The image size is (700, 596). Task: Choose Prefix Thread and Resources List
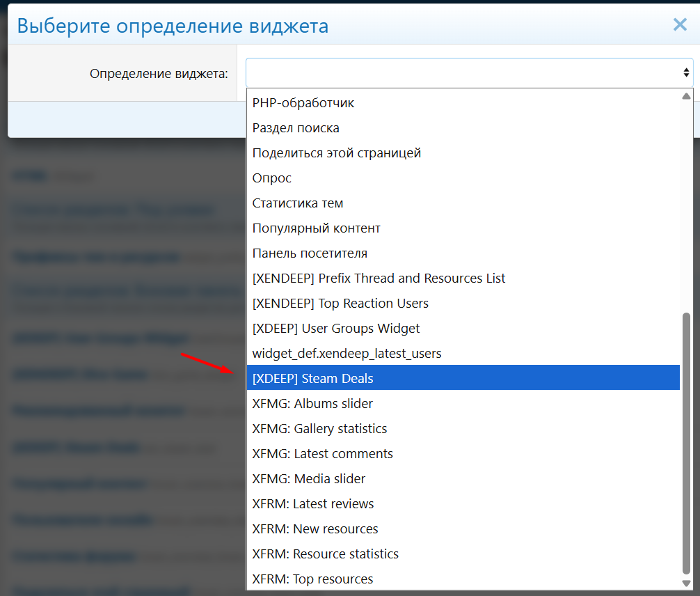click(x=379, y=279)
